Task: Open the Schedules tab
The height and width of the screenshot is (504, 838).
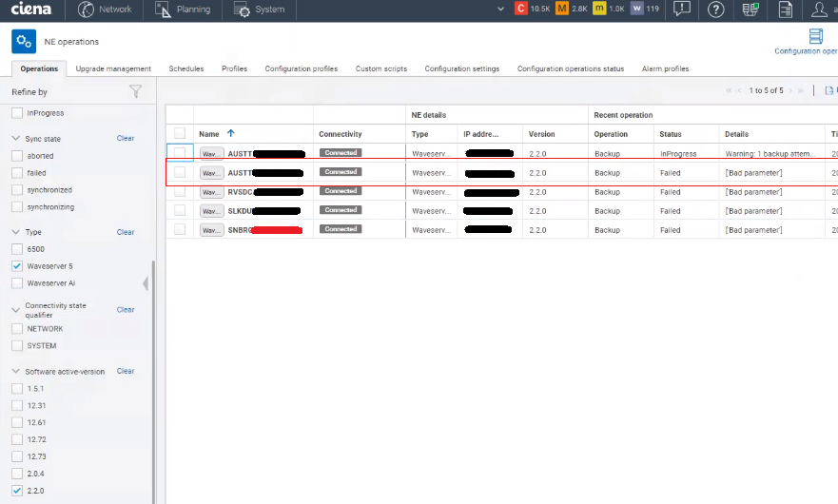Action: pos(186,68)
